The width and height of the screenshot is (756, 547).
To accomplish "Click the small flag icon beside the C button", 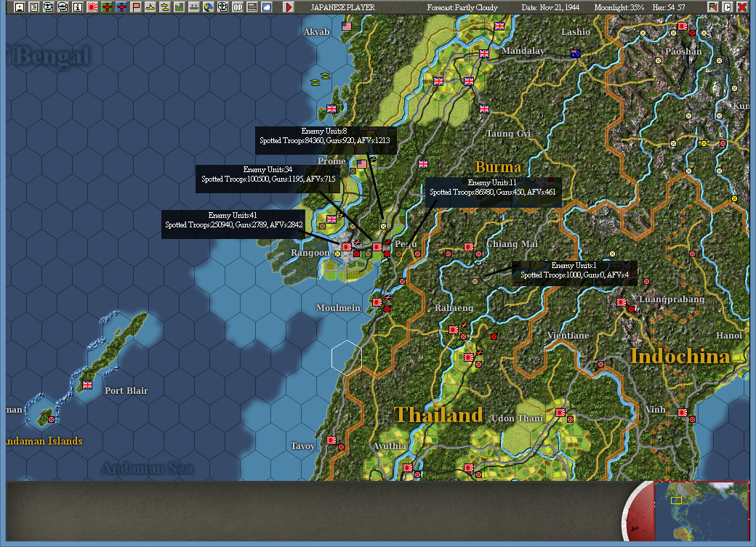I will coord(712,7).
